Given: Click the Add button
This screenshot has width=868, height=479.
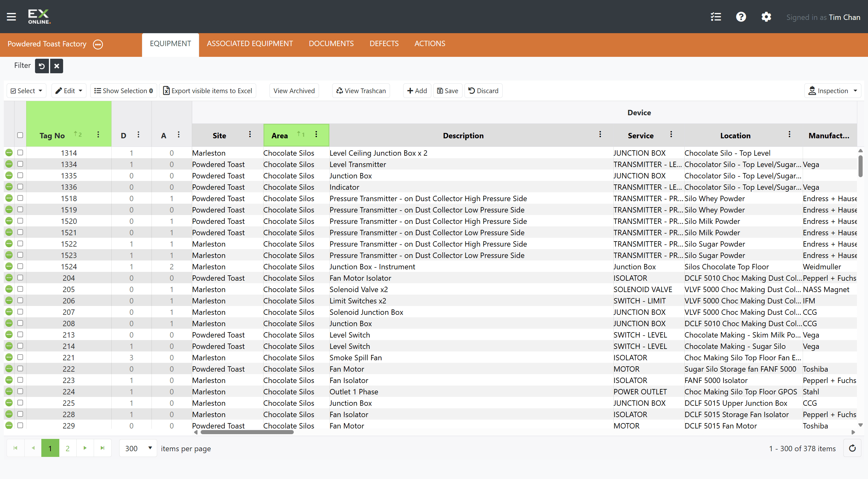Looking at the screenshot, I should (417, 91).
